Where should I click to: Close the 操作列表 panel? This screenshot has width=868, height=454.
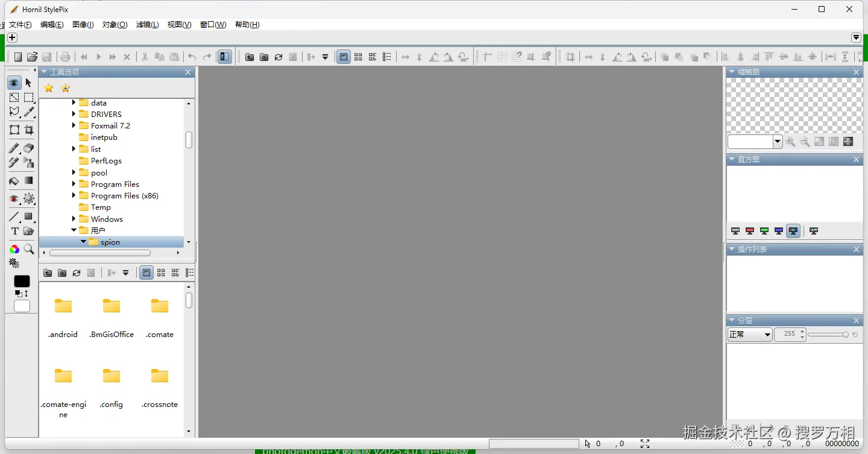click(857, 249)
